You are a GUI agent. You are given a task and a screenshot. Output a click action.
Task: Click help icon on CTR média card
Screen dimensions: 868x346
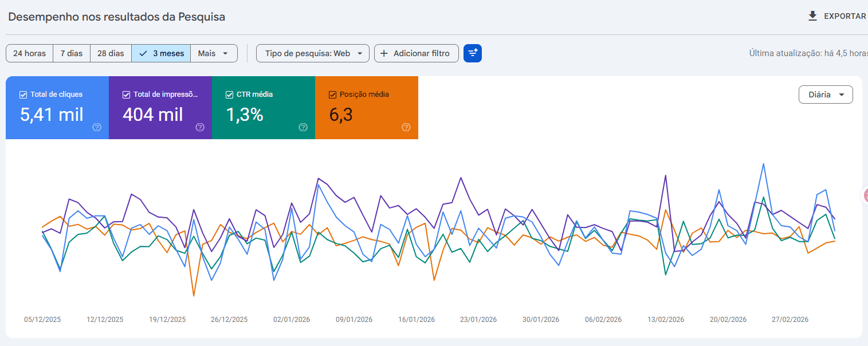point(303,127)
